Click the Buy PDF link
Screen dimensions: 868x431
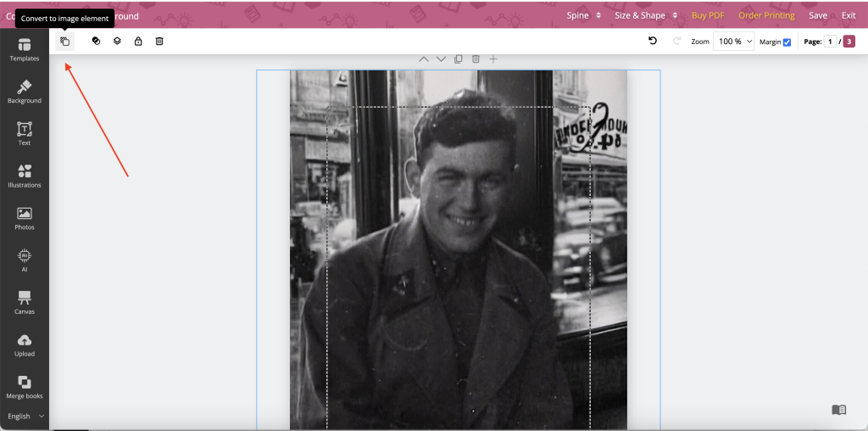(x=708, y=15)
